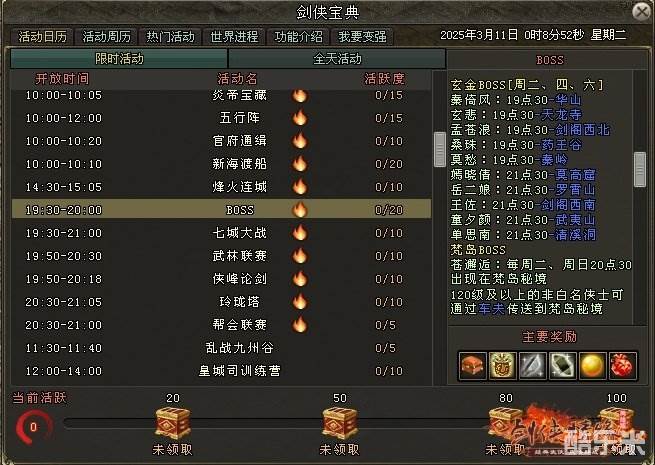The height and width of the screenshot is (465, 655).
Task: Click the 天龙寺 location link
Action: point(561,114)
